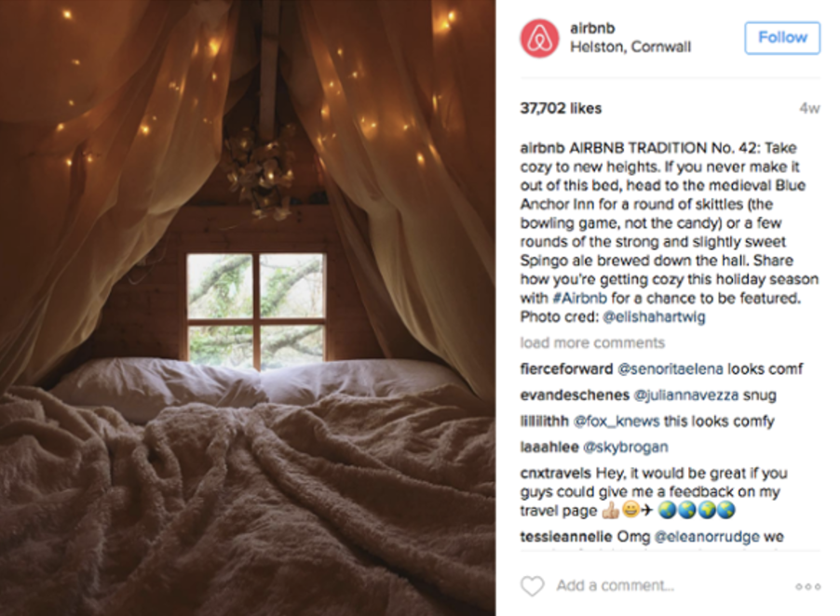Open the @juliannavezza mention
The height and width of the screenshot is (616, 840).
[x=686, y=395]
